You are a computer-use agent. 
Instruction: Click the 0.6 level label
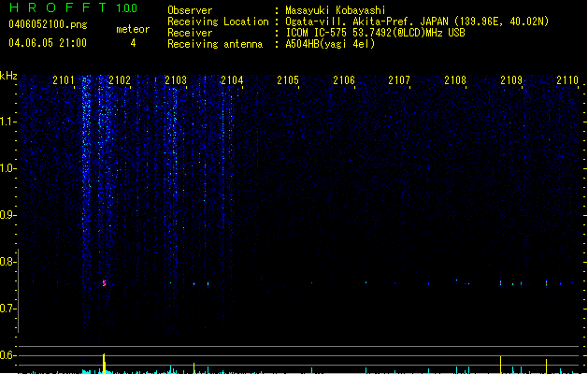click(x=7, y=355)
